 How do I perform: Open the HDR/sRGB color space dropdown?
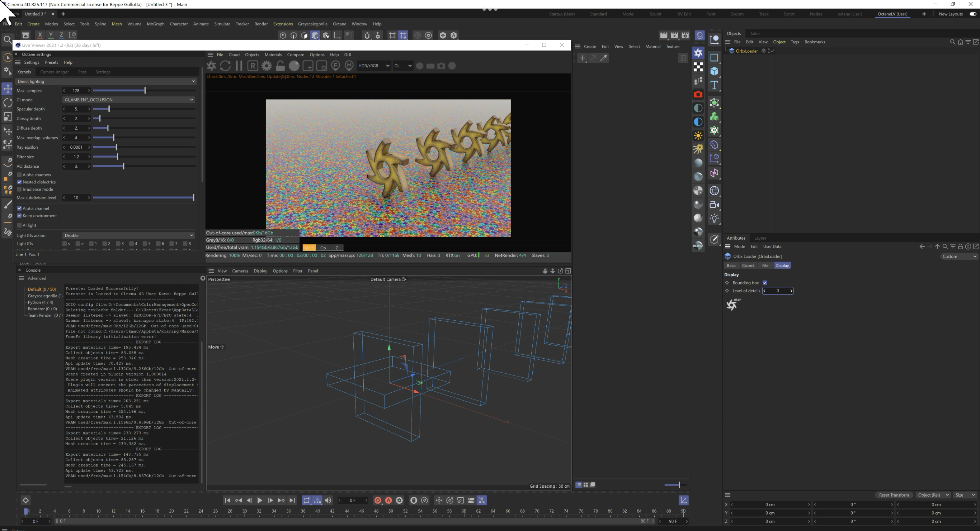tap(373, 66)
